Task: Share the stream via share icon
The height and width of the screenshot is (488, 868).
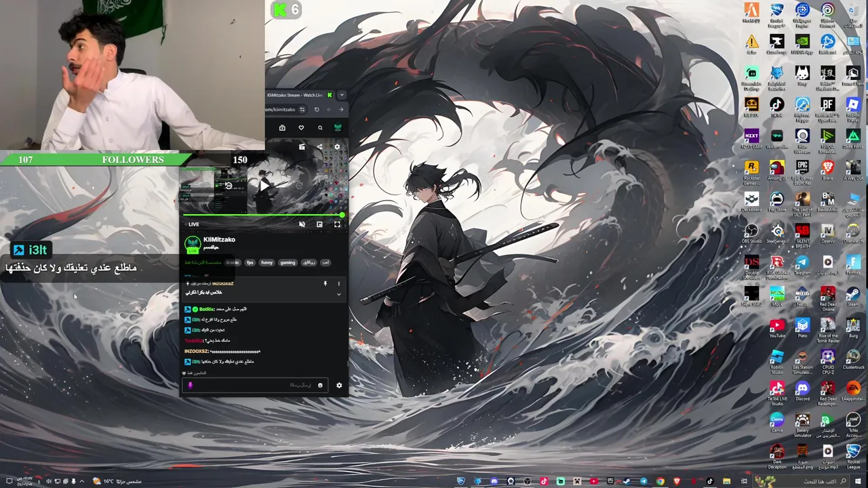Action: point(320,146)
